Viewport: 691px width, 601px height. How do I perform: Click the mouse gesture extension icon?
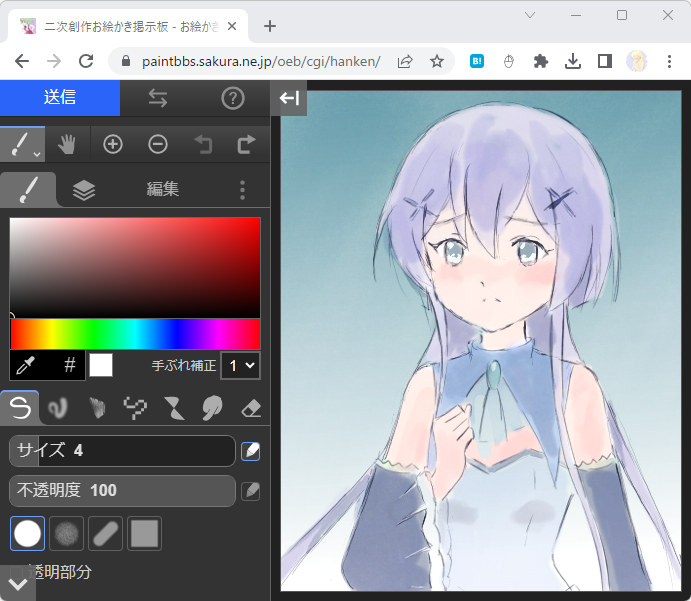509,61
